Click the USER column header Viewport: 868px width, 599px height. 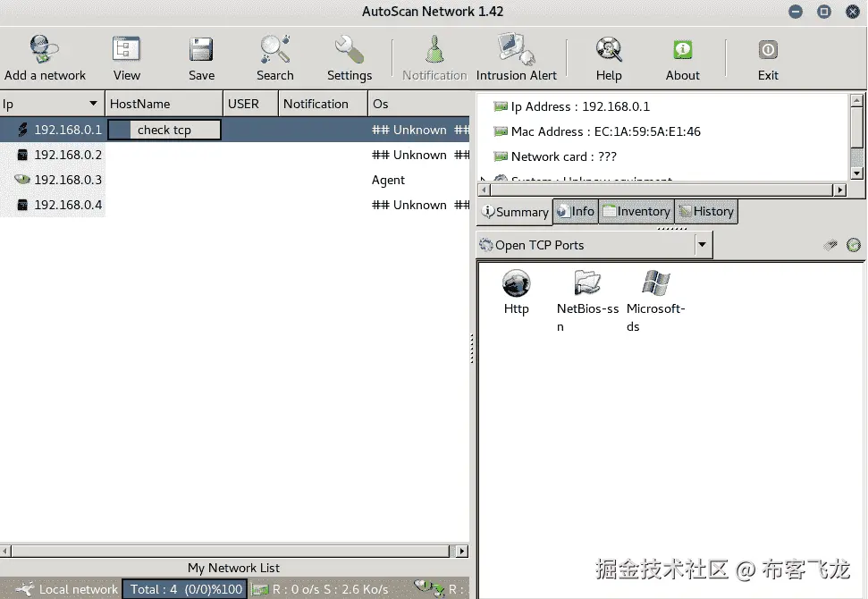coord(251,104)
